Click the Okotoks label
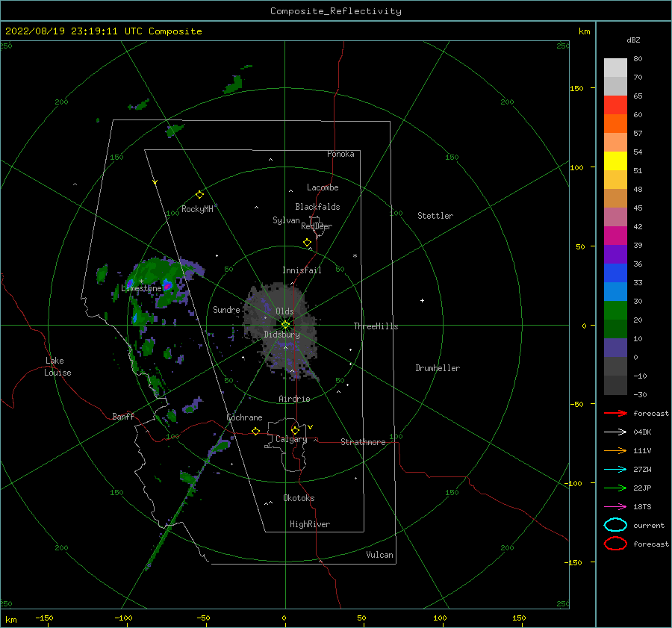 point(299,498)
